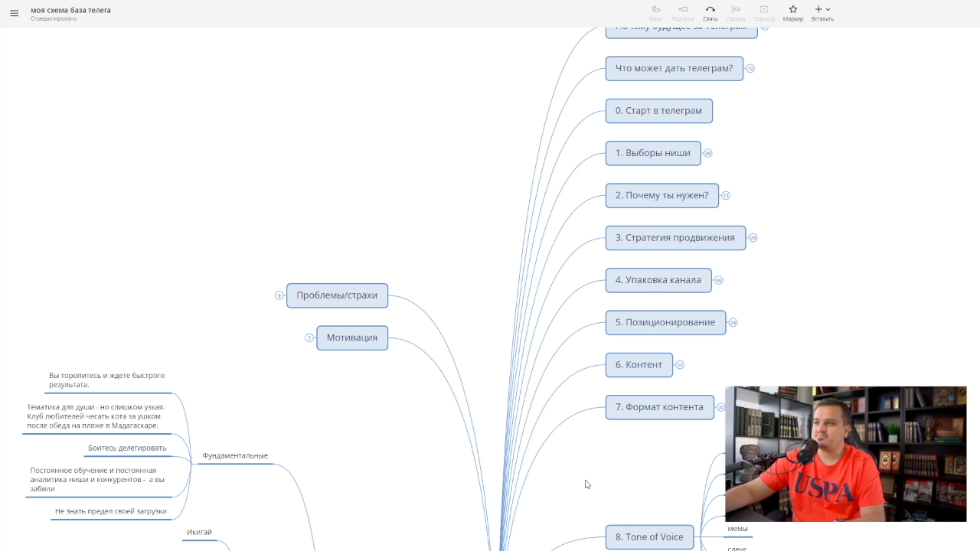Click the document title моя схема база телега

pyautogui.click(x=70, y=10)
